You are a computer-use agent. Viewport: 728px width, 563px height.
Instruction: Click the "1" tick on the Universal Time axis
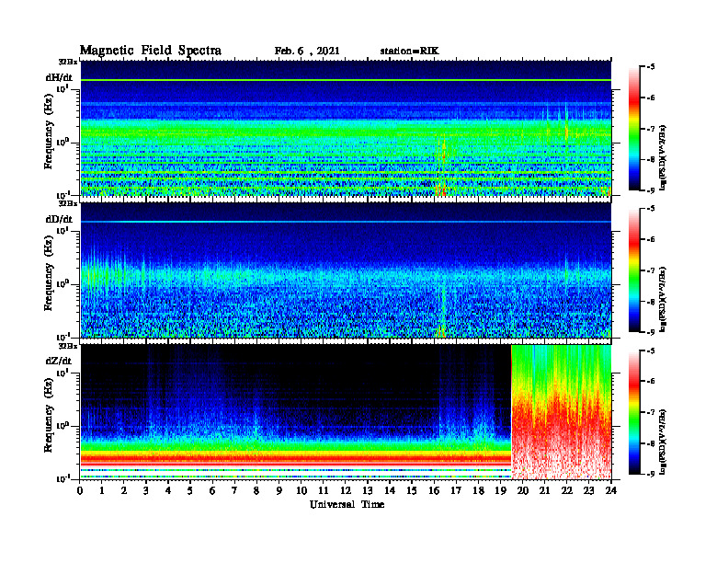(102, 490)
